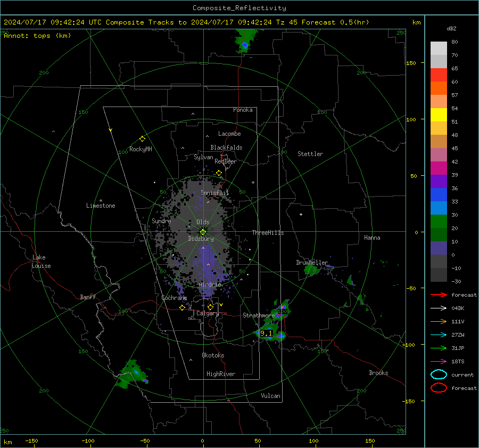Click the magenta 18TS track arrow
The height and width of the screenshot is (448, 479).
[x=439, y=362]
